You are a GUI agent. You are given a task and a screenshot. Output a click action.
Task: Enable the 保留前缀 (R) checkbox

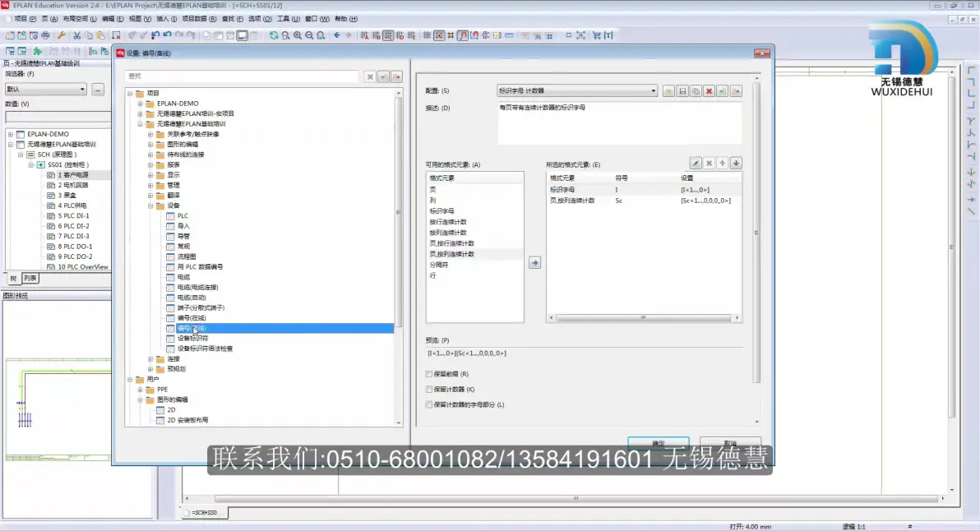click(x=429, y=374)
